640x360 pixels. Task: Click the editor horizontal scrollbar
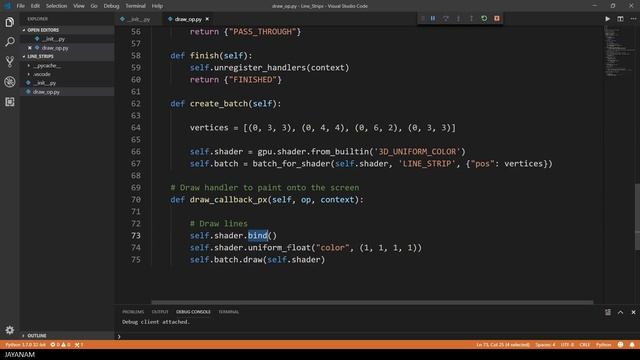[x=372, y=302]
